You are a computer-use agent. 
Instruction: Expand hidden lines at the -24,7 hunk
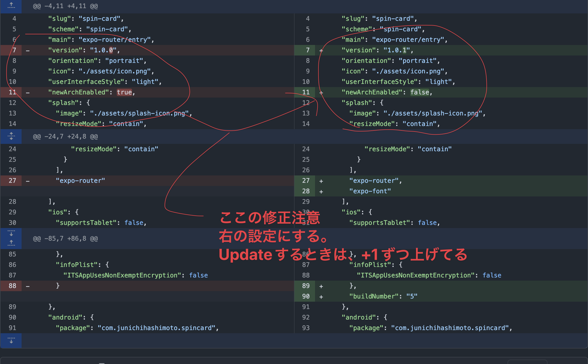(x=11, y=136)
